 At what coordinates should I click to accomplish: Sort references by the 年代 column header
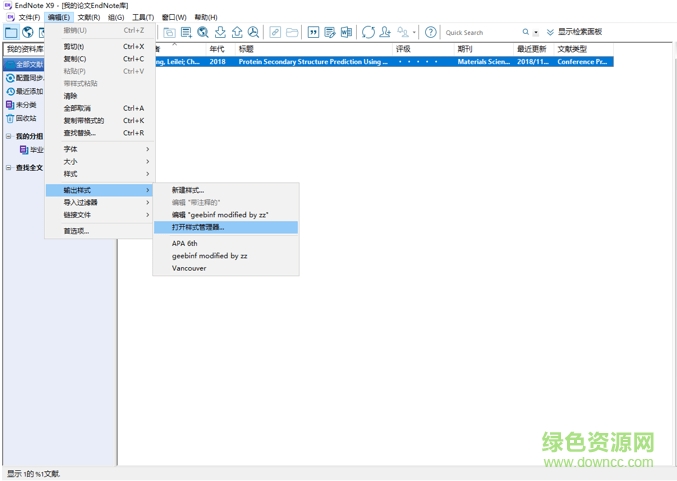(217, 48)
